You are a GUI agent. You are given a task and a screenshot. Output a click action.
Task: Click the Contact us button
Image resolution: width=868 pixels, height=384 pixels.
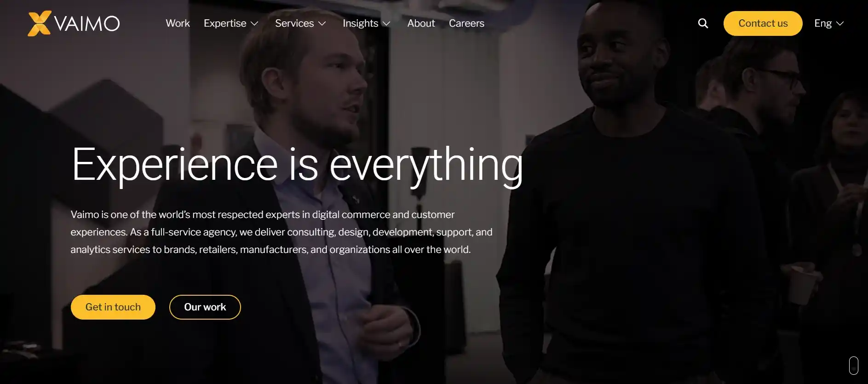coord(763,23)
